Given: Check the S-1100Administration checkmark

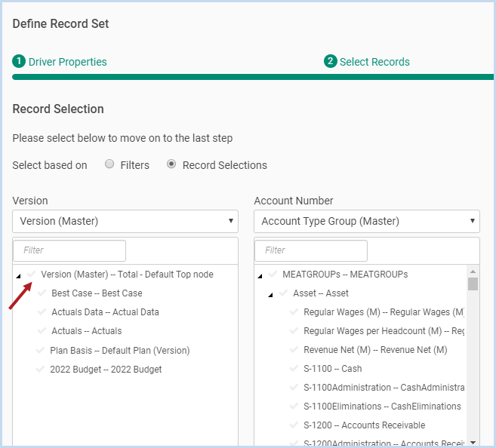Looking at the screenshot, I should click(294, 388).
